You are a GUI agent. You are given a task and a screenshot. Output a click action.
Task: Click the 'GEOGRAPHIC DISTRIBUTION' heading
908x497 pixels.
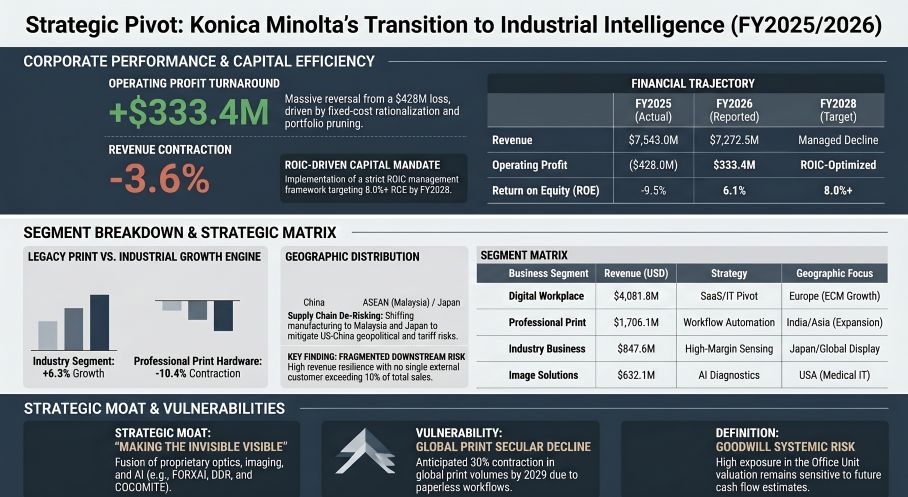pyautogui.click(x=352, y=257)
